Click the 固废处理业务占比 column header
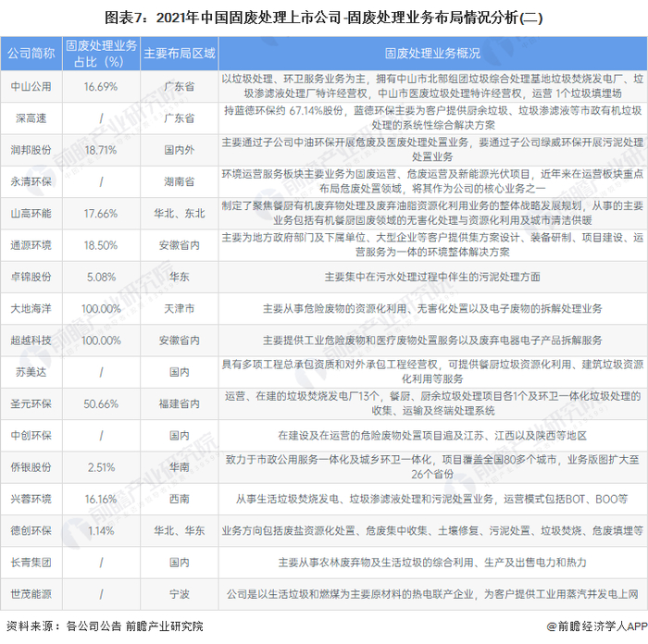The height and width of the screenshot is (644, 648). coord(101,54)
